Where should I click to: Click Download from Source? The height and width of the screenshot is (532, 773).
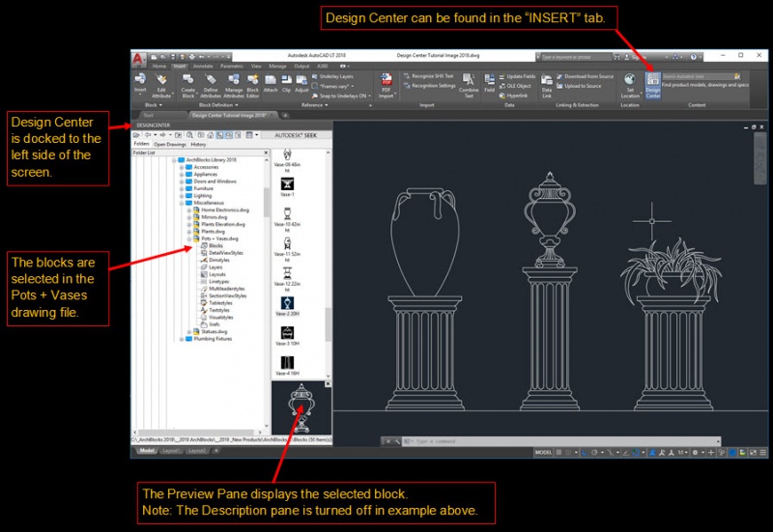tap(586, 76)
